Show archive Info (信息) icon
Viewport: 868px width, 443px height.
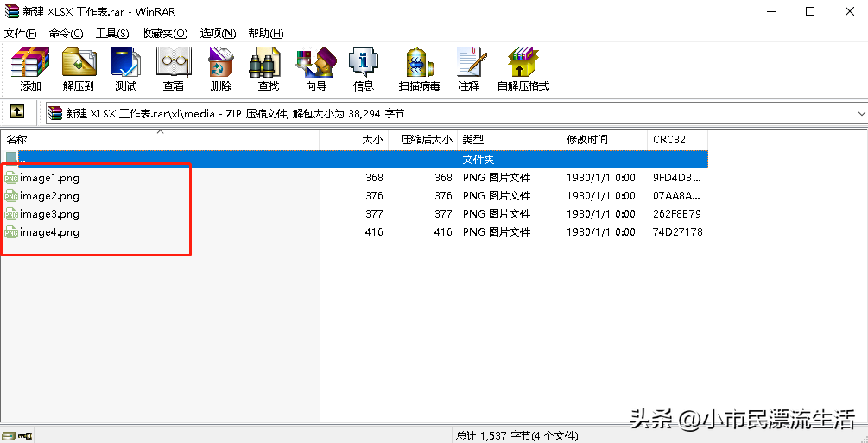[x=363, y=69]
